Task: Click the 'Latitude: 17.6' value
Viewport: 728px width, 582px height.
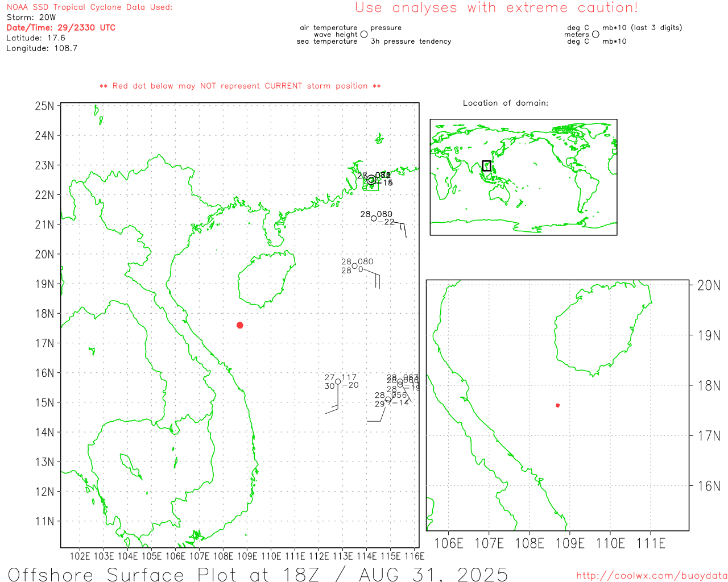Action: click(36, 38)
